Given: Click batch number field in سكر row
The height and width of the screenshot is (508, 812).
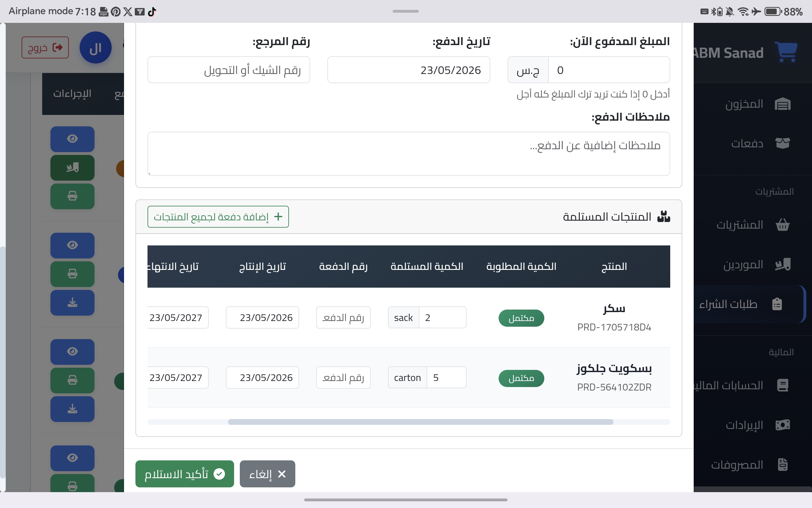Looking at the screenshot, I should (x=343, y=317).
